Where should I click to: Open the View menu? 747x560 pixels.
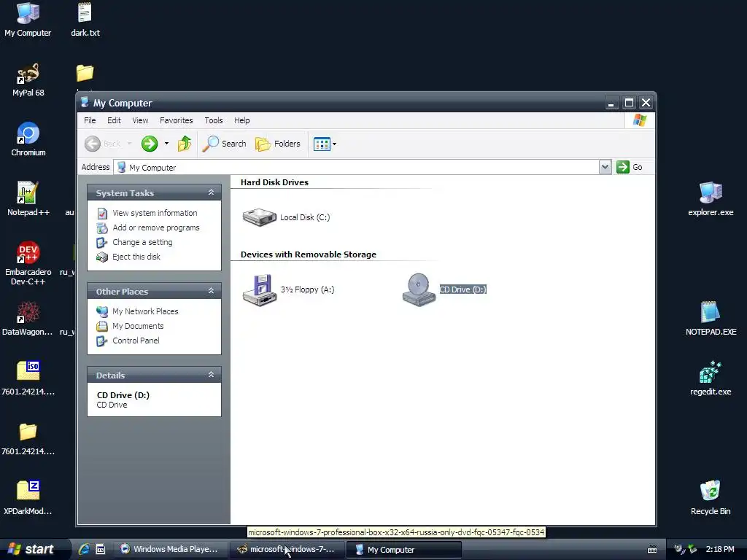click(140, 120)
